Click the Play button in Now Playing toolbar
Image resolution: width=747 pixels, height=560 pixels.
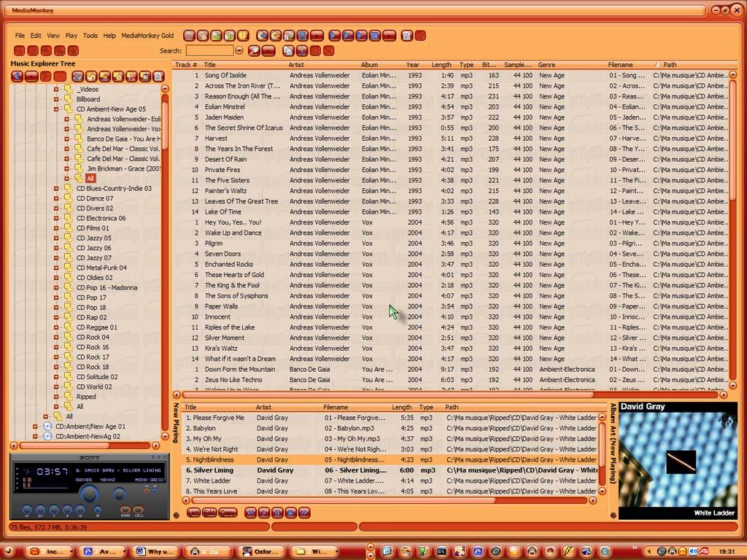[264, 513]
